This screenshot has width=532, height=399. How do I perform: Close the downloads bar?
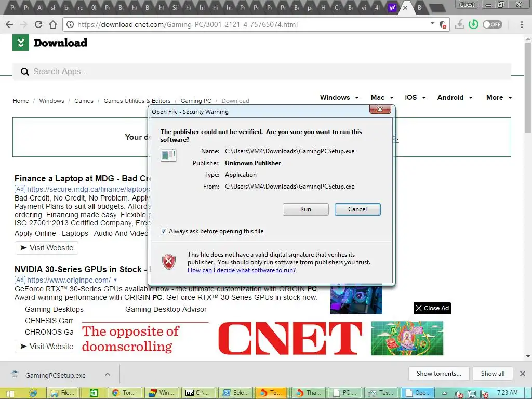(x=523, y=374)
